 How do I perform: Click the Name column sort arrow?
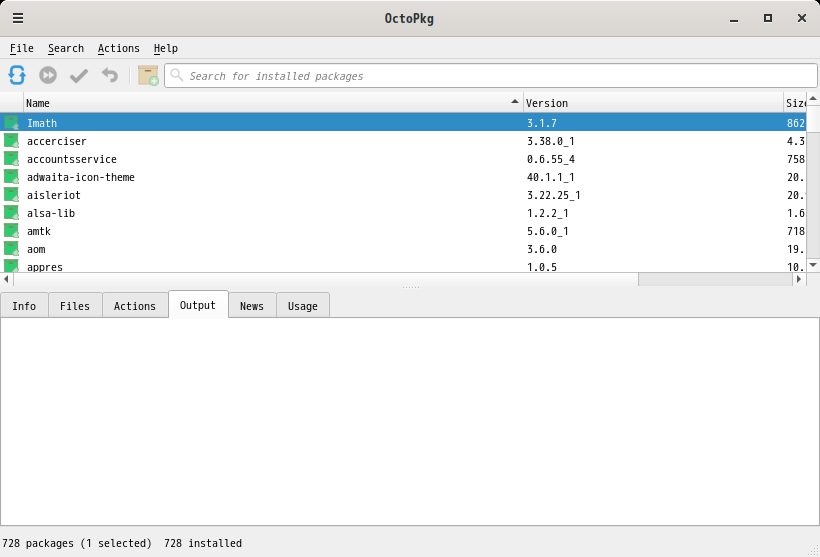tap(515, 101)
